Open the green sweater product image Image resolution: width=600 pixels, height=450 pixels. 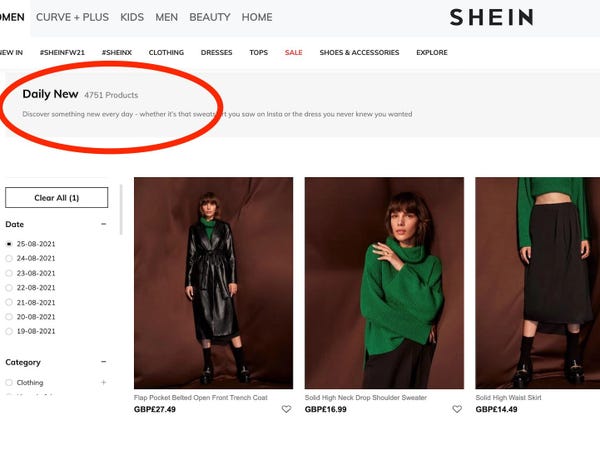[x=384, y=283]
